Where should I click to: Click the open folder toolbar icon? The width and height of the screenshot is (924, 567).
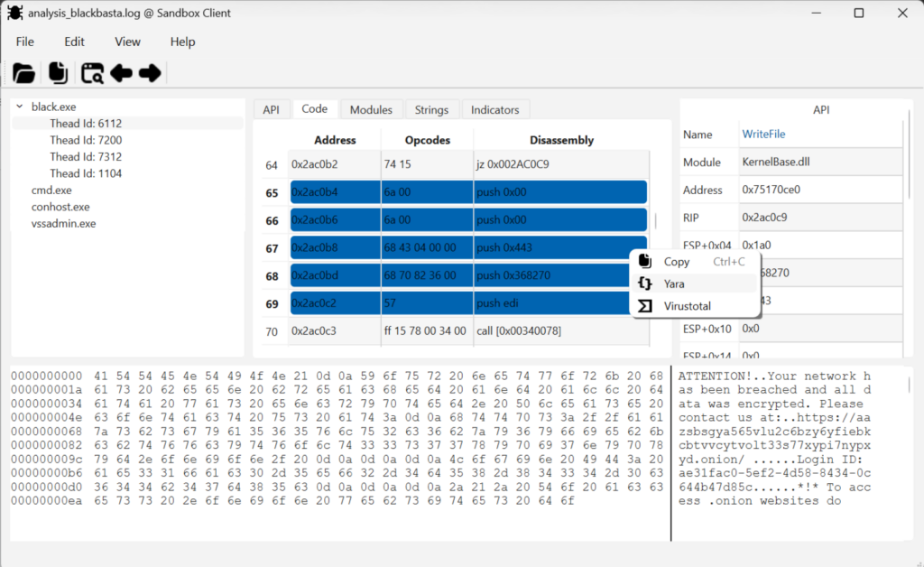click(23, 73)
